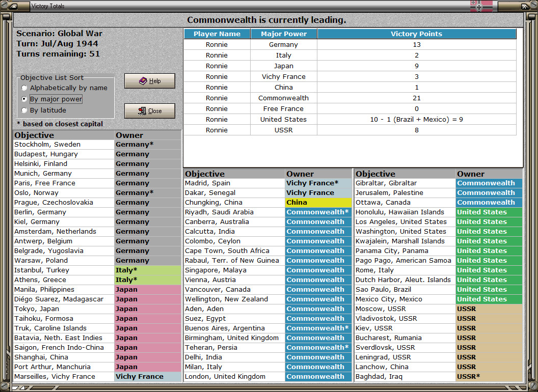Select the Germany row in victory table
The height and width of the screenshot is (392, 538).
(350, 45)
